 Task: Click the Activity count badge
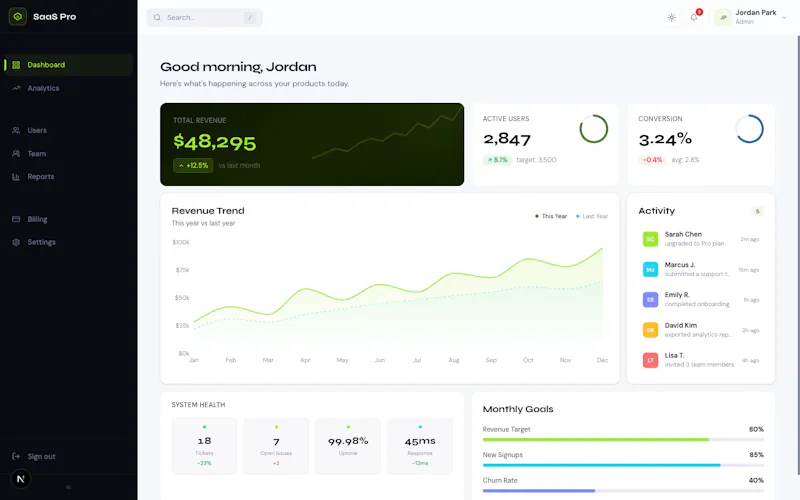pyautogui.click(x=757, y=211)
